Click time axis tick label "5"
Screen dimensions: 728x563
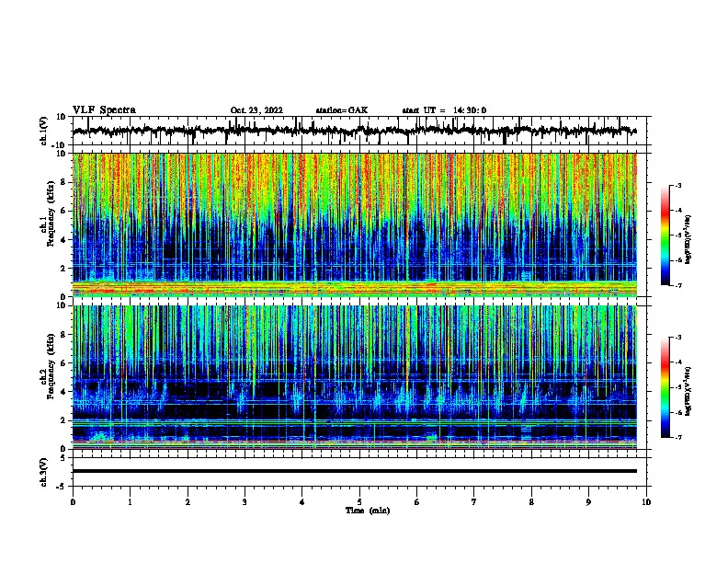pyautogui.click(x=359, y=502)
